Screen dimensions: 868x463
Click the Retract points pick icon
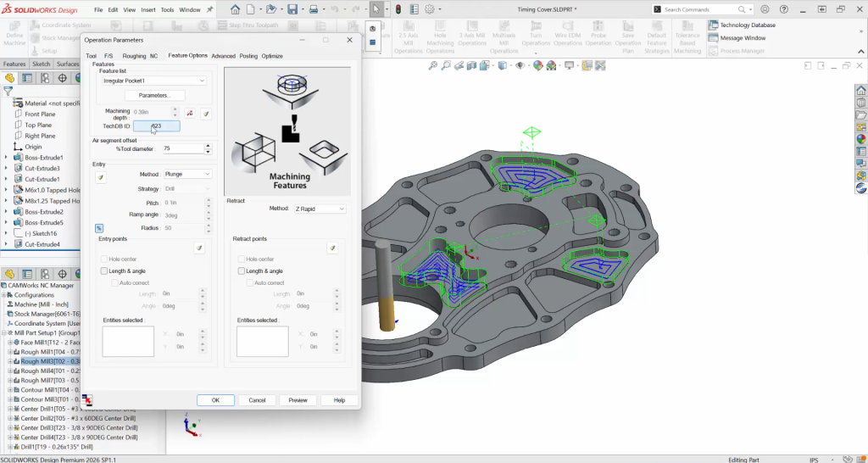coord(332,248)
